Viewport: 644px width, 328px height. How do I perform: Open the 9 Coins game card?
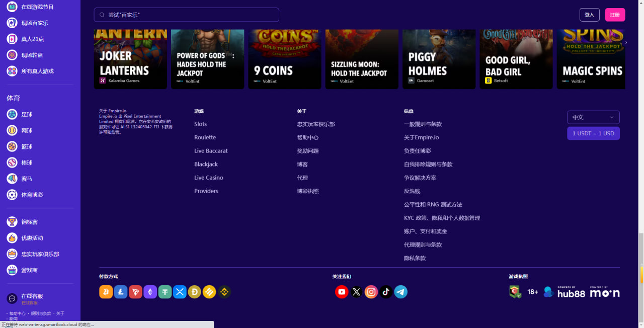[x=285, y=59]
